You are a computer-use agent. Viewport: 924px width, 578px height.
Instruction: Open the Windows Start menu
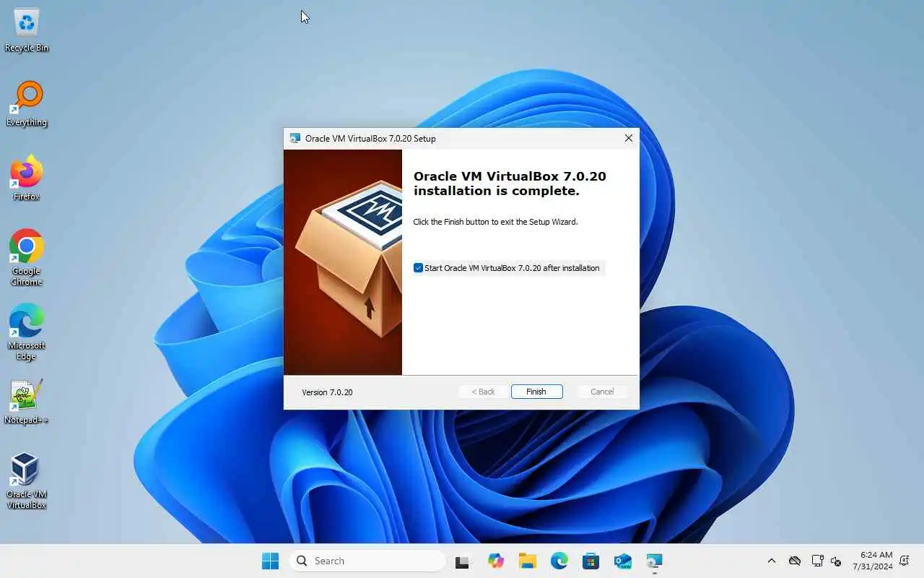(x=270, y=561)
